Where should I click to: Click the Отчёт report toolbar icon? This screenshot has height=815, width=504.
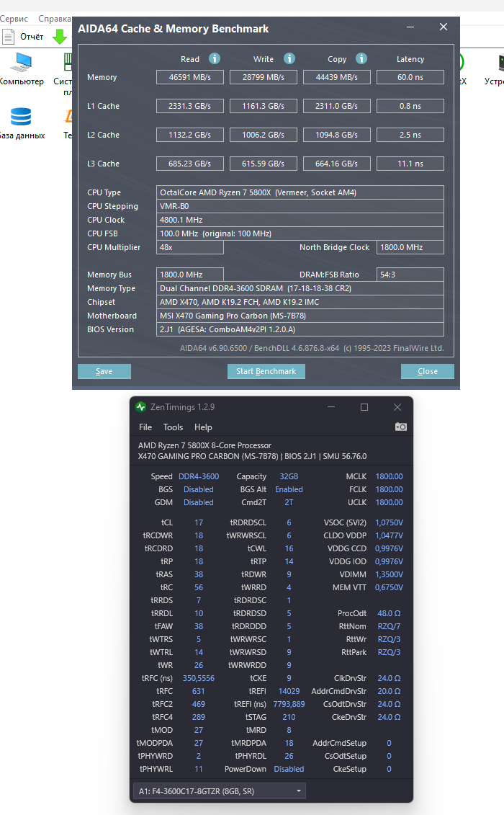click(x=23, y=36)
